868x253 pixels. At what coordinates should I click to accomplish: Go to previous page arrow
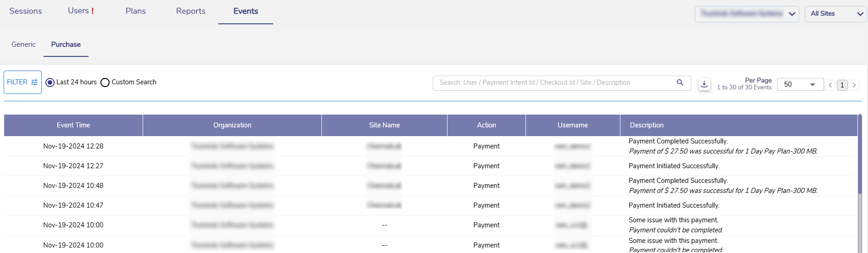pyautogui.click(x=830, y=85)
